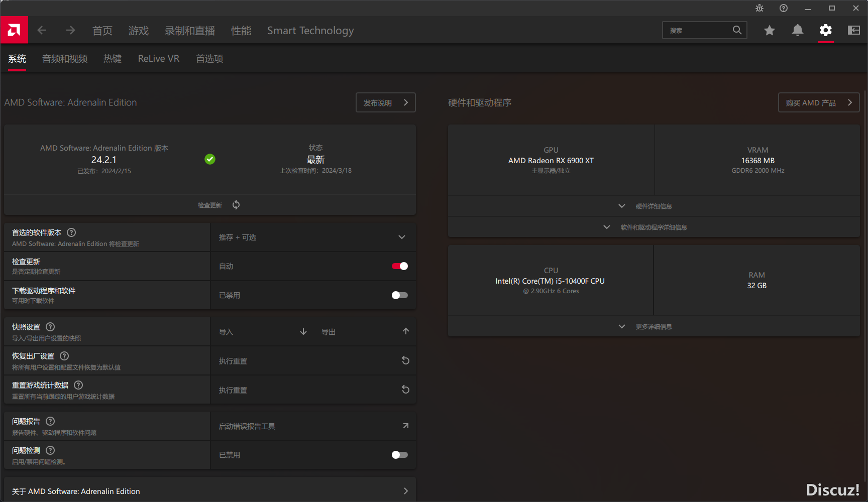This screenshot has width=868, height=502.
Task: Click the green up-to-date checkmark
Action: point(210,159)
